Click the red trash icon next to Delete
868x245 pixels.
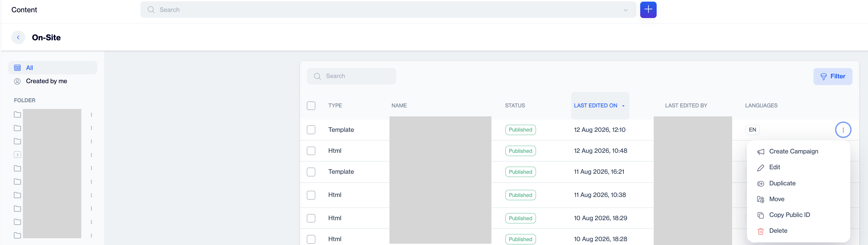(761, 231)
